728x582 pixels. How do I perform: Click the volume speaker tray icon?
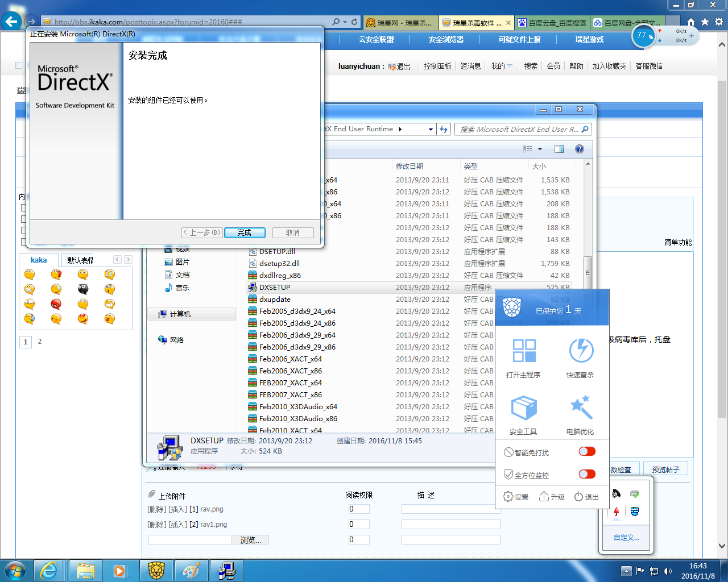668,571
